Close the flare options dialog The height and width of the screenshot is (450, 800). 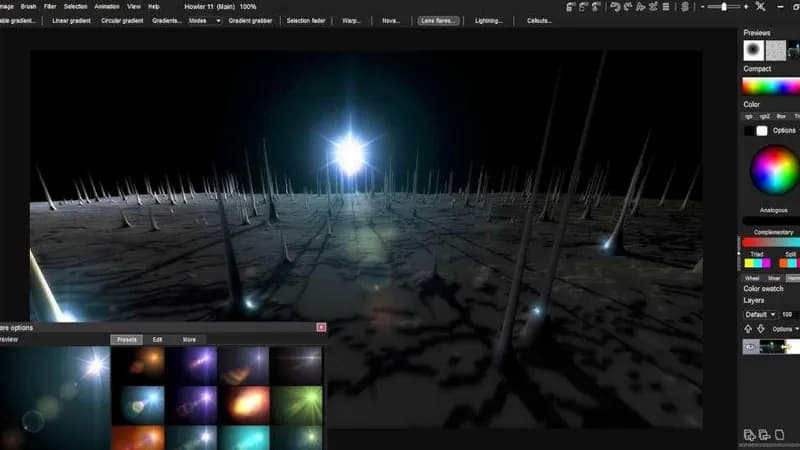point(321,327)
